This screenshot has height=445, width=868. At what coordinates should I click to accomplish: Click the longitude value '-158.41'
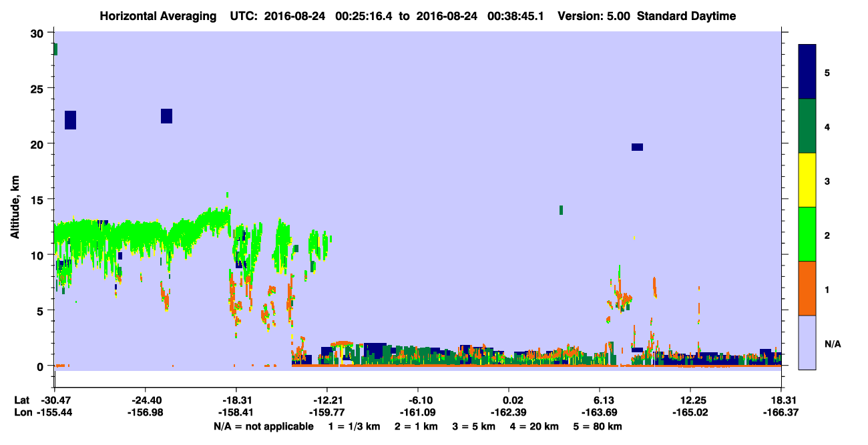[236, 412]
